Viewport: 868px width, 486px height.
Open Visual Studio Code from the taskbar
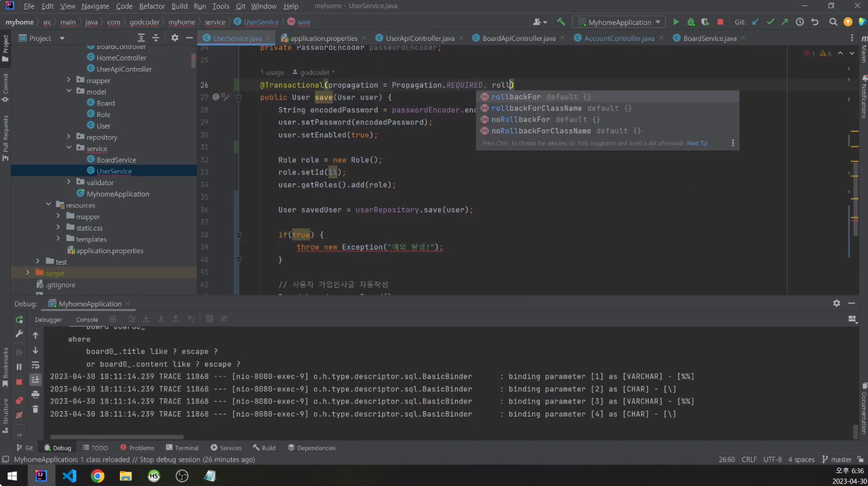(69, 476)
